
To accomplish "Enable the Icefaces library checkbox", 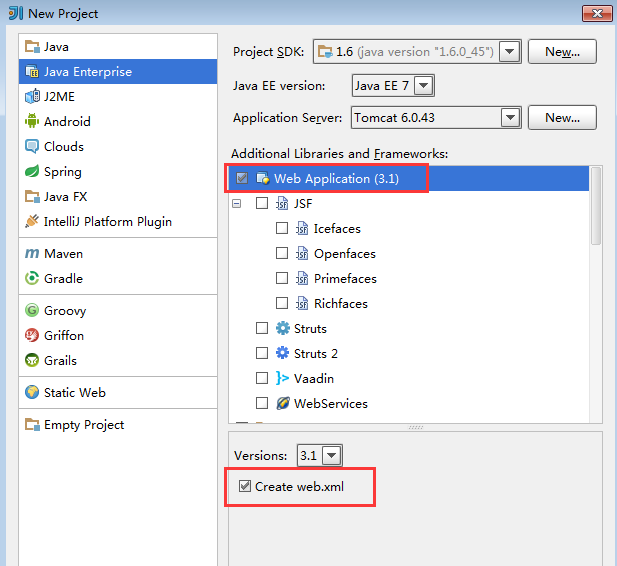I will pos(282,228).
